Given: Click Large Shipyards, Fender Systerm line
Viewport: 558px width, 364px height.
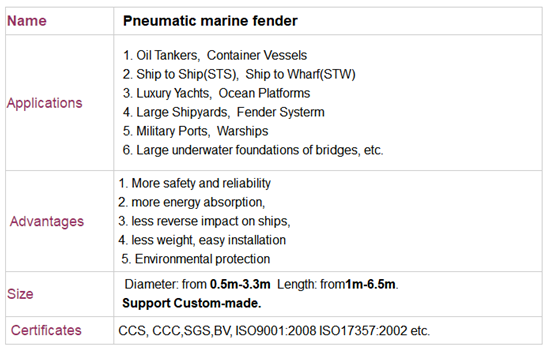Looking at the screenshot, I should pyautogui.click(x=223, y=112).
